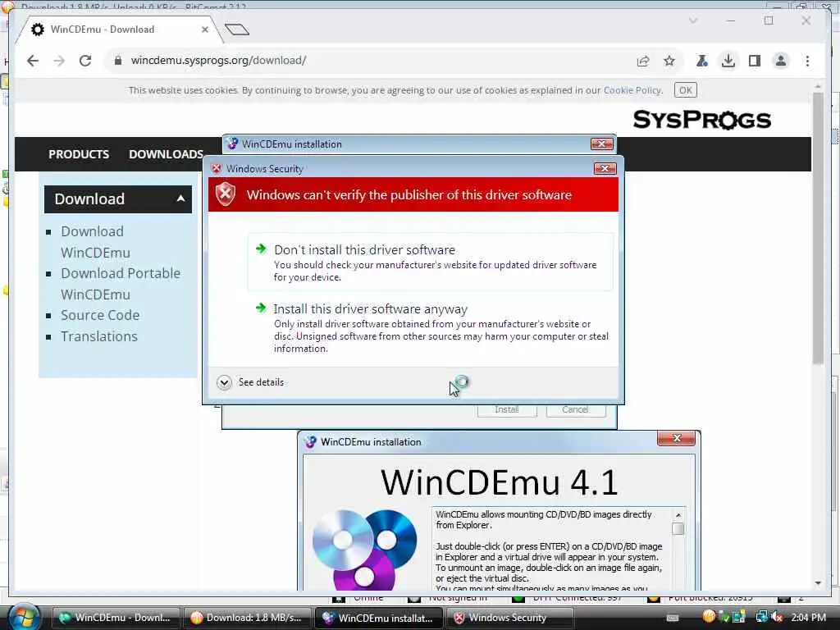
Task: Open the Download Portable WinCDEmu link
Action: pyautogui.click(x=121, y=284)
